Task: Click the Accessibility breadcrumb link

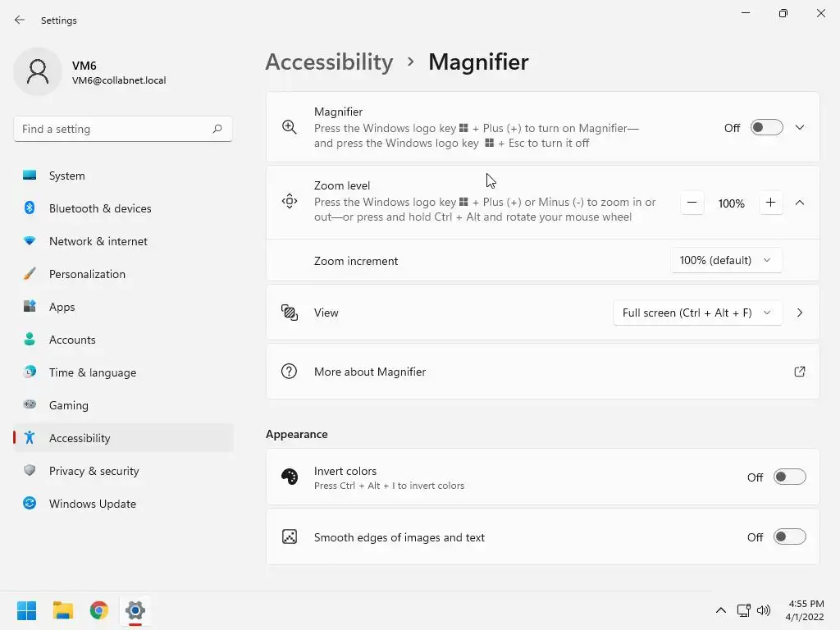Action: click(329, 62)
